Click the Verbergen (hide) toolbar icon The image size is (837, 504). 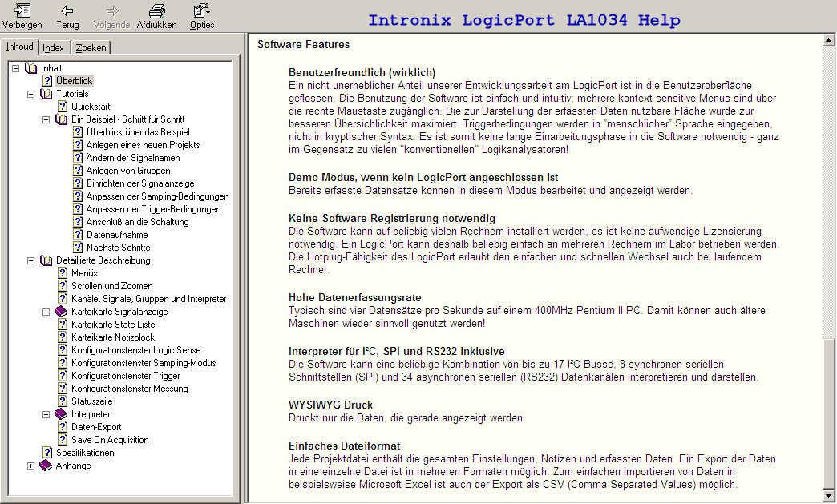22,10
